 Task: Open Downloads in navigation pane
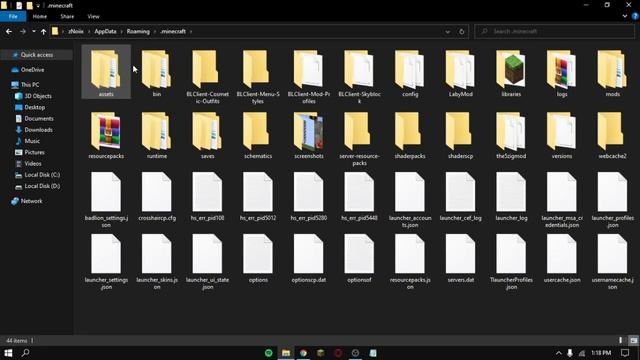click(x=38, y=130)
